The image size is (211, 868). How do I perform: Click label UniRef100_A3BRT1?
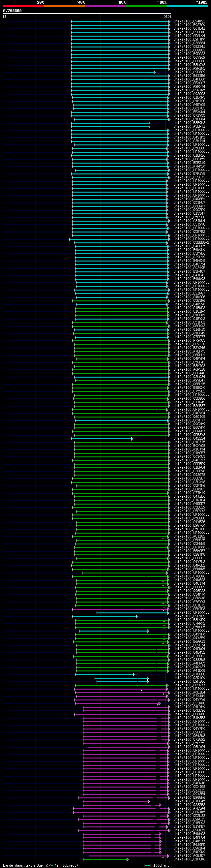[189, 127]
